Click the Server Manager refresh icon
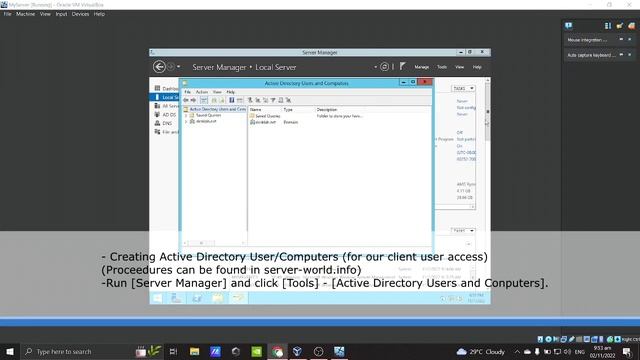The height and width of the screenshot is (360, 640). [384, 67]
